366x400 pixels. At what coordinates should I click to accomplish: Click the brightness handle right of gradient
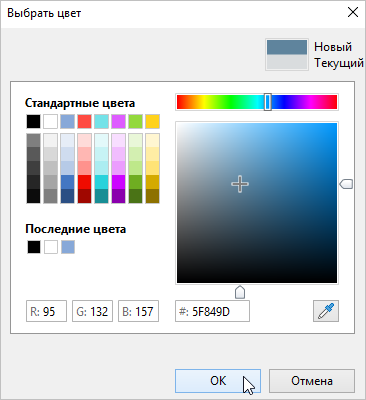[x=346, y=184]
